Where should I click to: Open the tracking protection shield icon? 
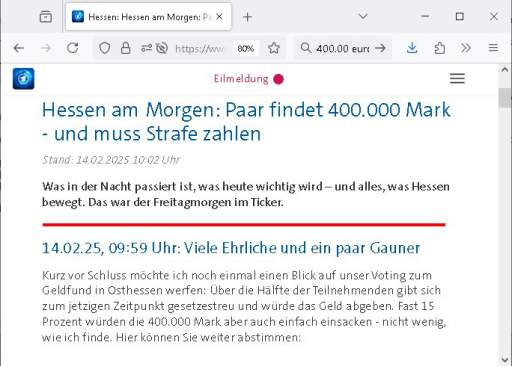(x=105, y=48)
